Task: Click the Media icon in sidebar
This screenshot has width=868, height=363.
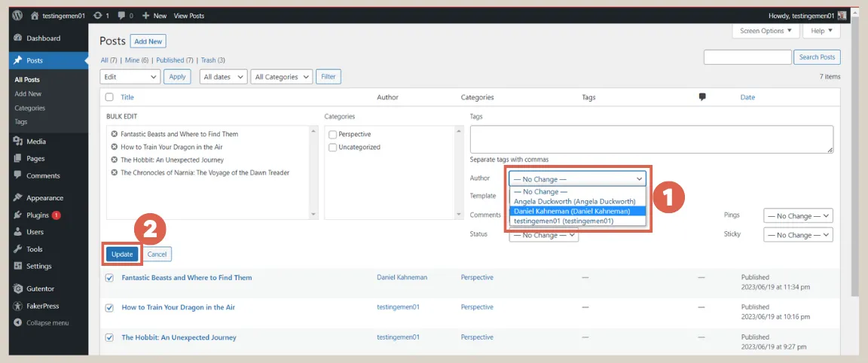Action: (x=18, y=142)
